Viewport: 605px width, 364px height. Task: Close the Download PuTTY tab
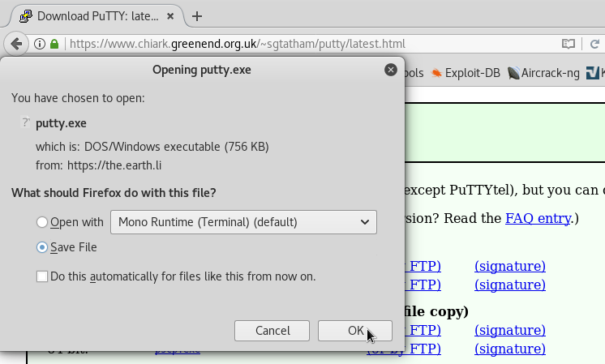click(x=170, y=16)
